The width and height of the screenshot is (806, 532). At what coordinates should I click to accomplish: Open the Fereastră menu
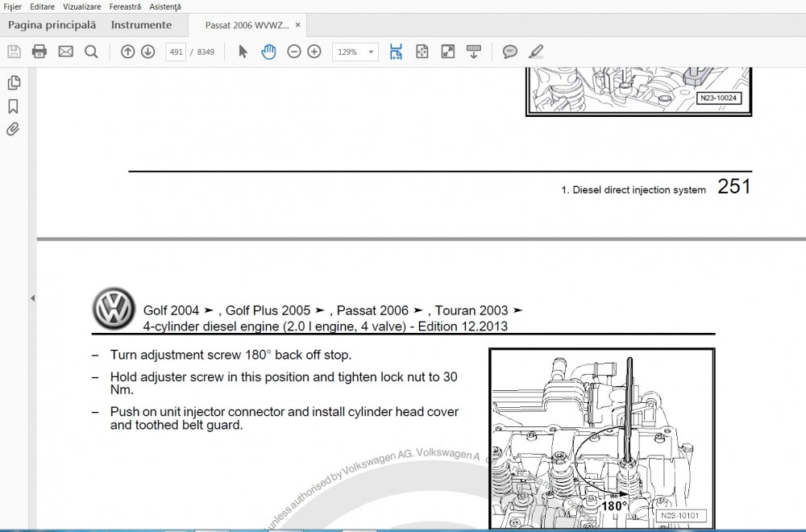(125, 6)
